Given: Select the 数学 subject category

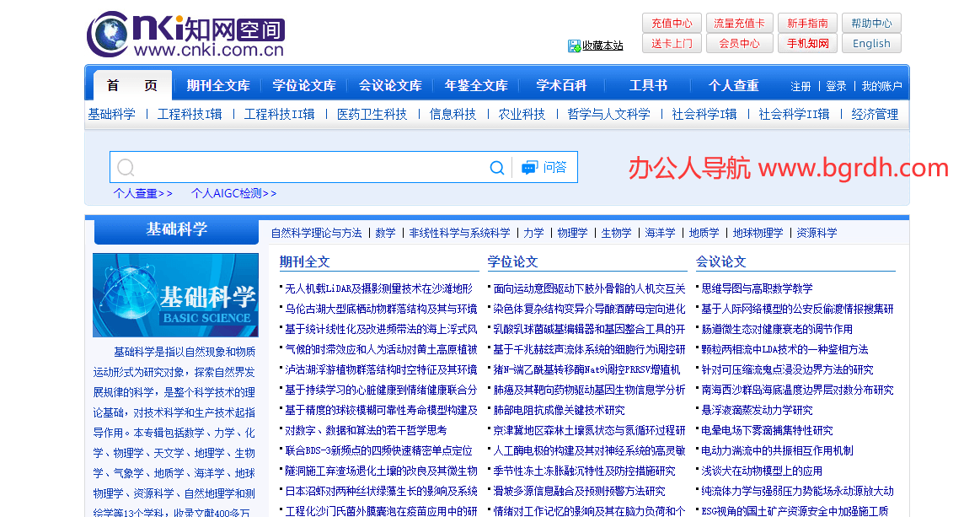Looking at the screenshot, I should coord(385,232).
